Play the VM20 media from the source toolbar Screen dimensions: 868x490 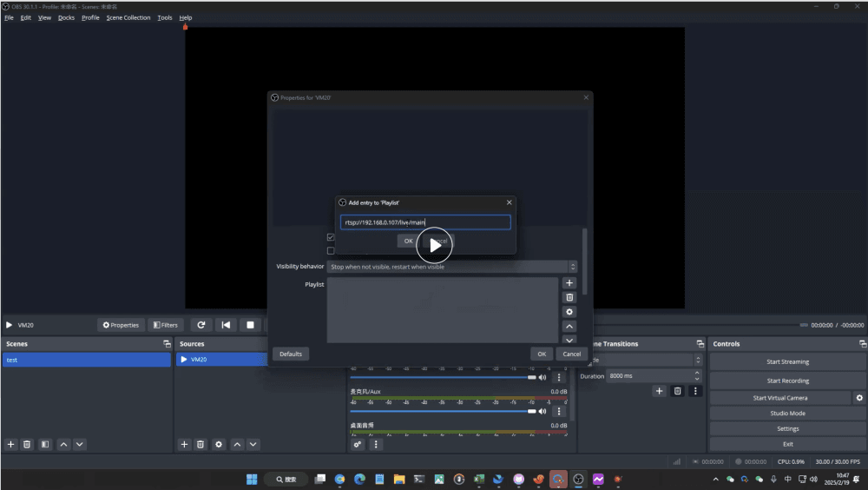tap(9, 325)
